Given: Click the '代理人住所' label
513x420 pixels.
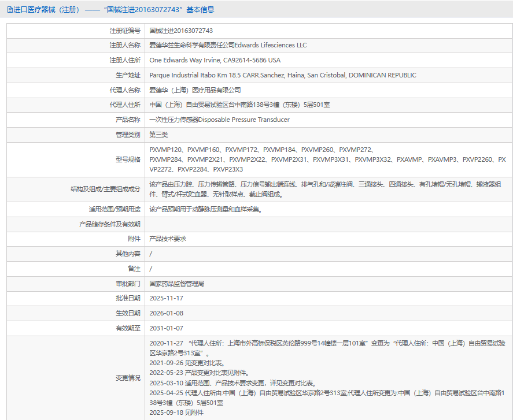Looking at the screenshot, I should [125, 105].
